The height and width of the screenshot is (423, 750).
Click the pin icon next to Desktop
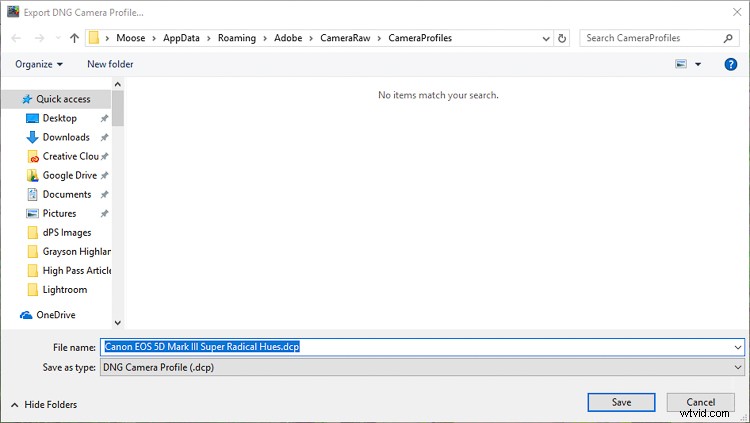[x=104, y=118]
